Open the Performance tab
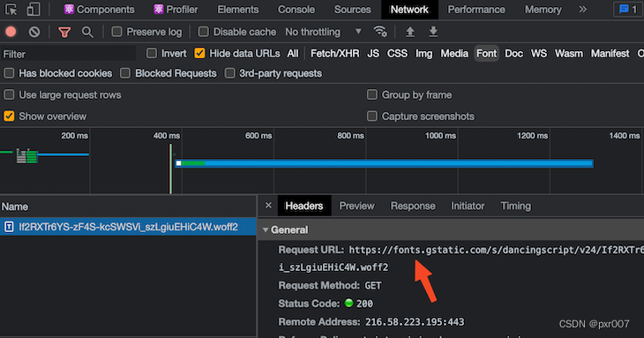 coord(476,10)
